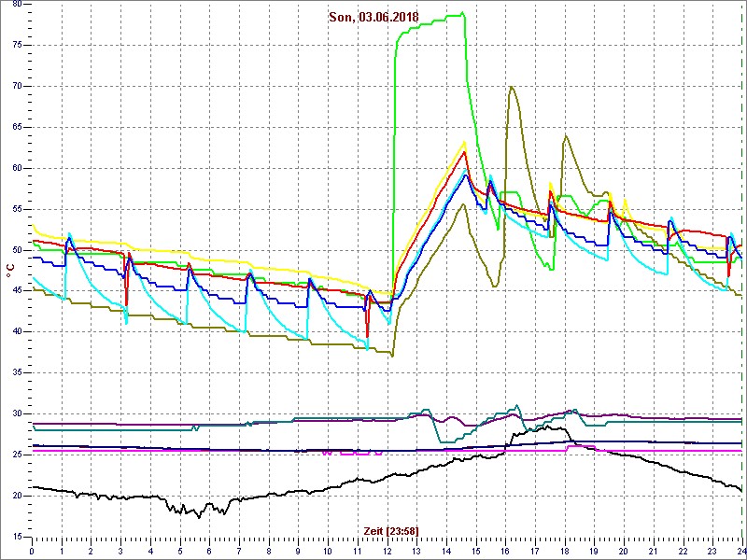The width and height of the screenshot is (747, 560).
Task: Click hour label 18 on the time axis
Action: tap(565, 550)
